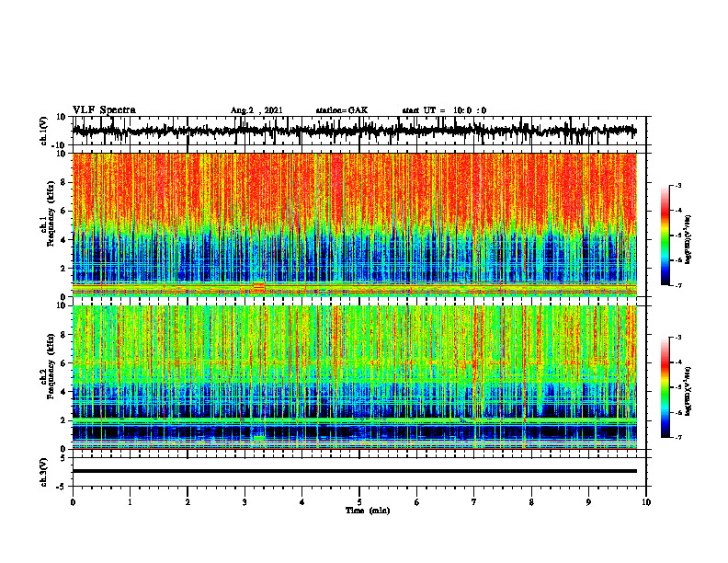728x563 pixels.
Task: Click time axis tick label "10"
Action: pos(646,502)
